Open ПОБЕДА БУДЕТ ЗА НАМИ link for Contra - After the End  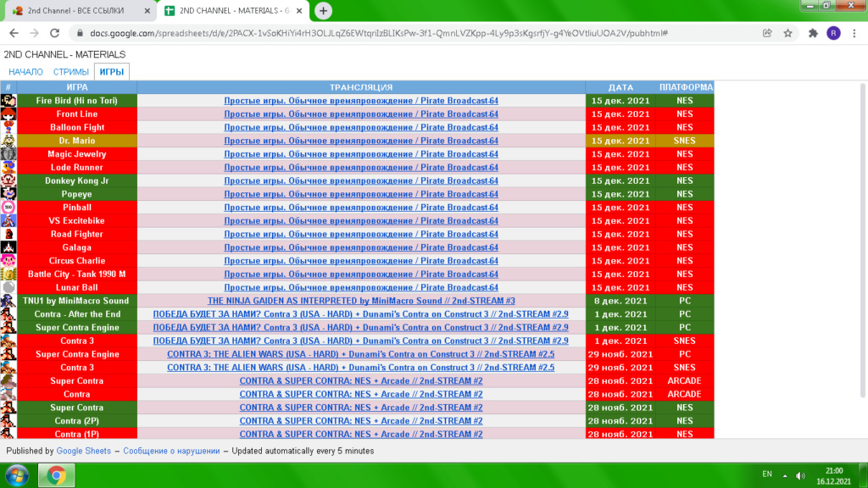pyautogui.click(x=361, y=313)
